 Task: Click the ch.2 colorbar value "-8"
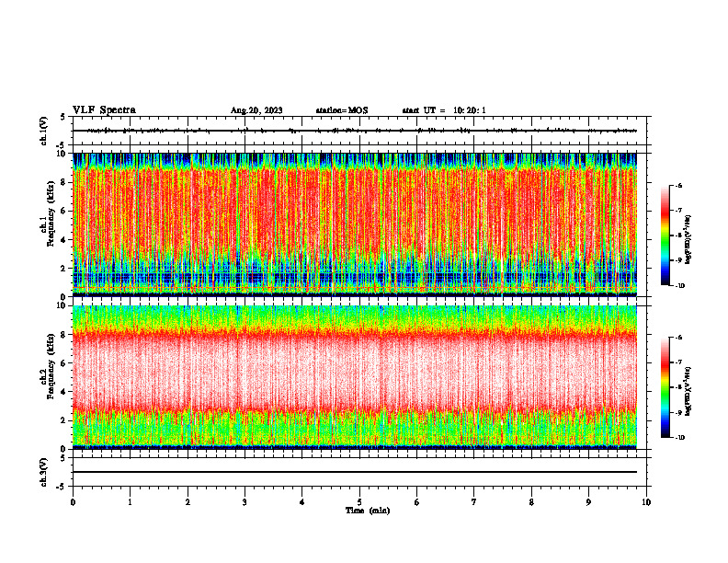(x=678, y=387)
